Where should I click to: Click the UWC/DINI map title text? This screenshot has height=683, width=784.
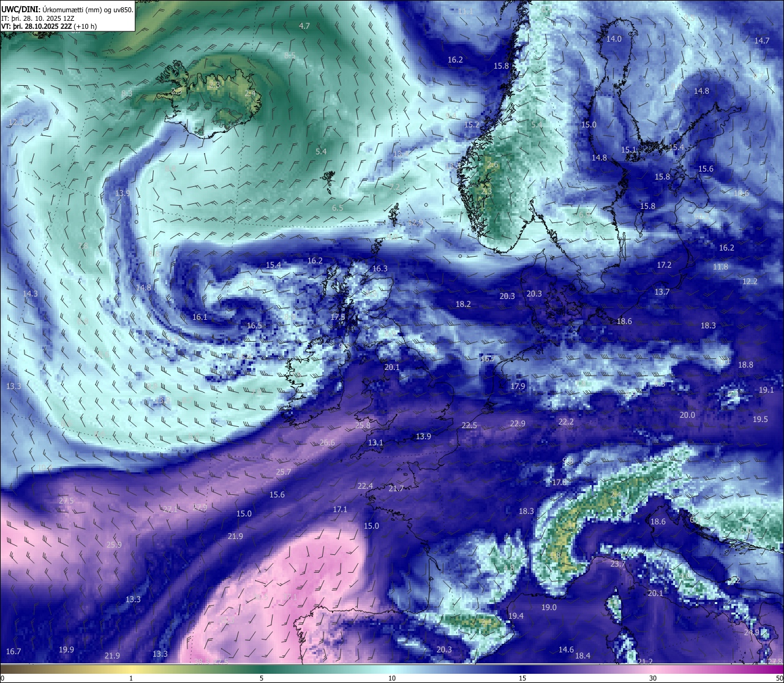[67, 10]
